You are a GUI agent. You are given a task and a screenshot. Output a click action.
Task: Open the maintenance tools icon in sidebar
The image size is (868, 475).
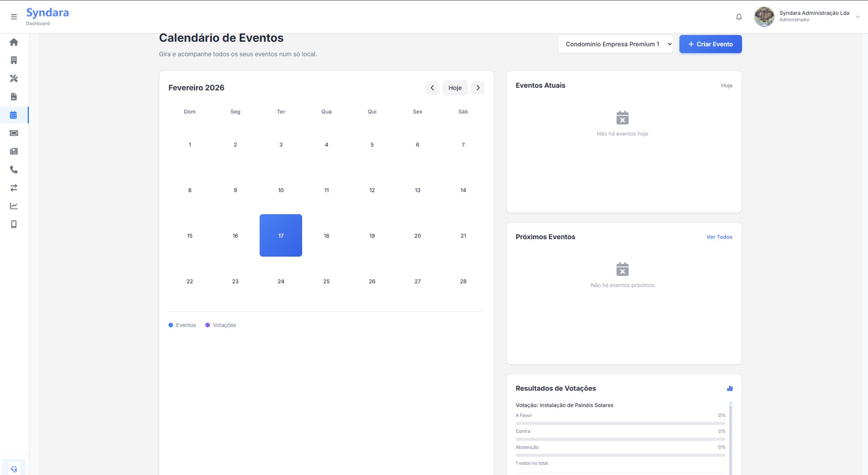click(x=14, y=78)
